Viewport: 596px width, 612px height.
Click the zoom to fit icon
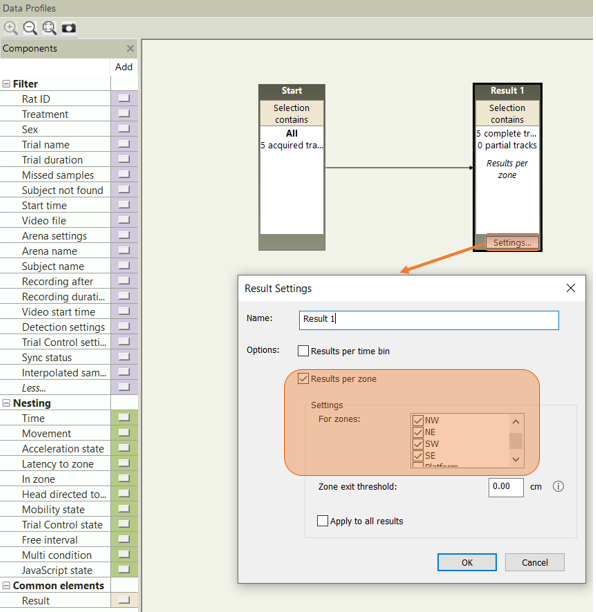click(x=49, y=28)
